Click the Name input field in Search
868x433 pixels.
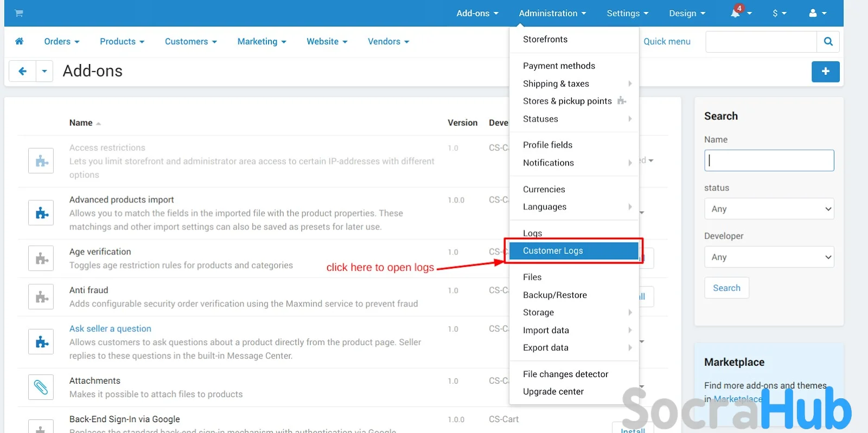(x=769, y=161)
